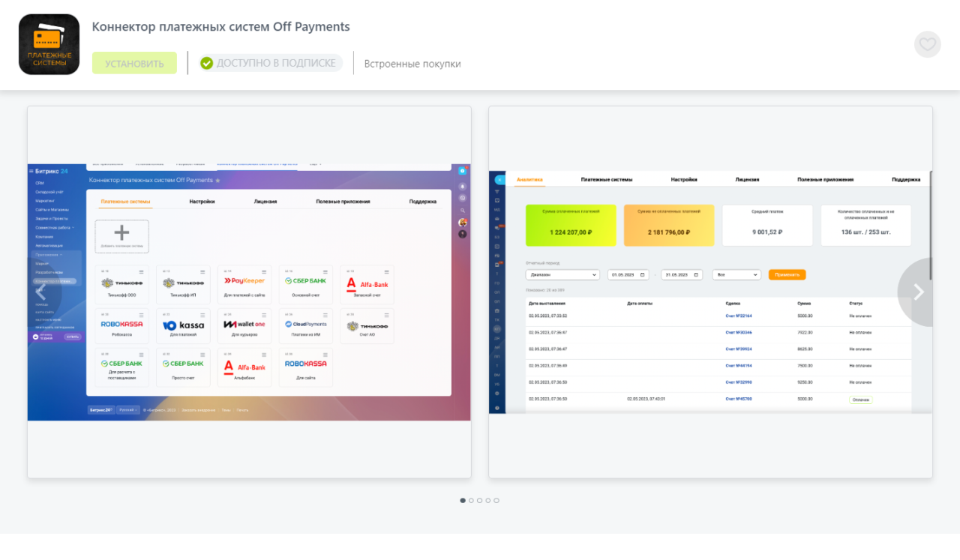
Task: Click the Alfa-Bank Запасной счет tile
Action: (x=367, y=284)
